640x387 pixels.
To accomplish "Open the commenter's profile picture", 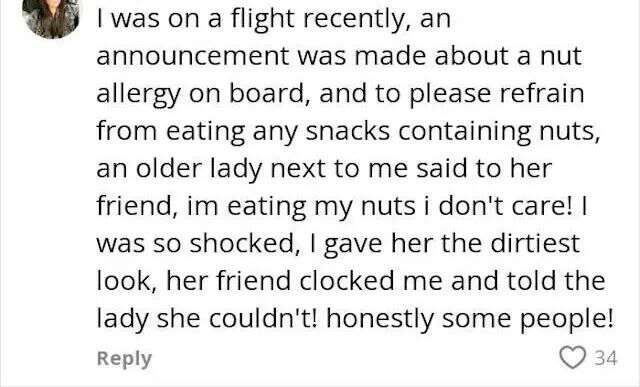I will [x=51, y=18].
